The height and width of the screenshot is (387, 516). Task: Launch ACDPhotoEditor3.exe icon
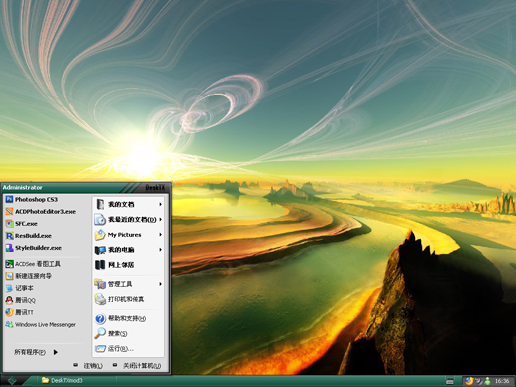9,211
